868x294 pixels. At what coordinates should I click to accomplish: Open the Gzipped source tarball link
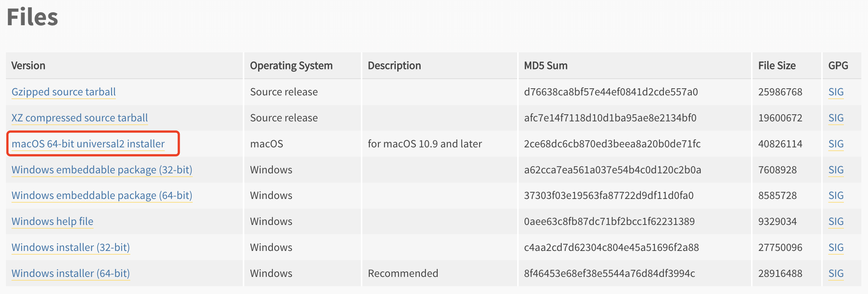click(x=63, y=92)
